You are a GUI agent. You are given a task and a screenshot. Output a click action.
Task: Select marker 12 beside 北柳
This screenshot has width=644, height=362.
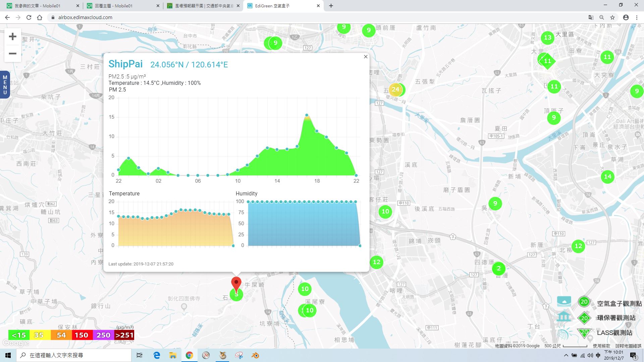pos(578,246)
